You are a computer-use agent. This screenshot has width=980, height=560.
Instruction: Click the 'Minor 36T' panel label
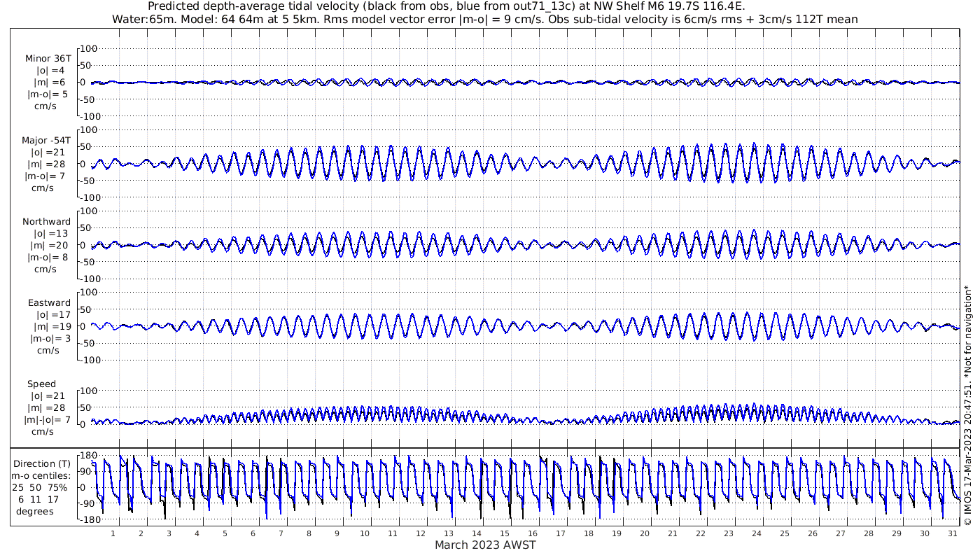click(48, 59)
